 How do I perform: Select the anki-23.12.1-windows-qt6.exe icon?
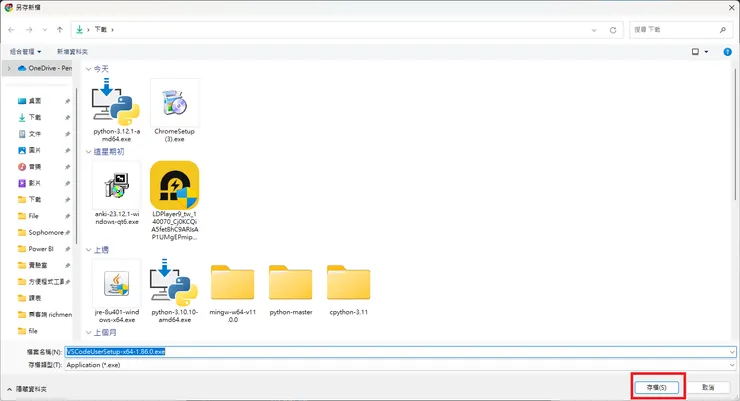tap(117, 185)
